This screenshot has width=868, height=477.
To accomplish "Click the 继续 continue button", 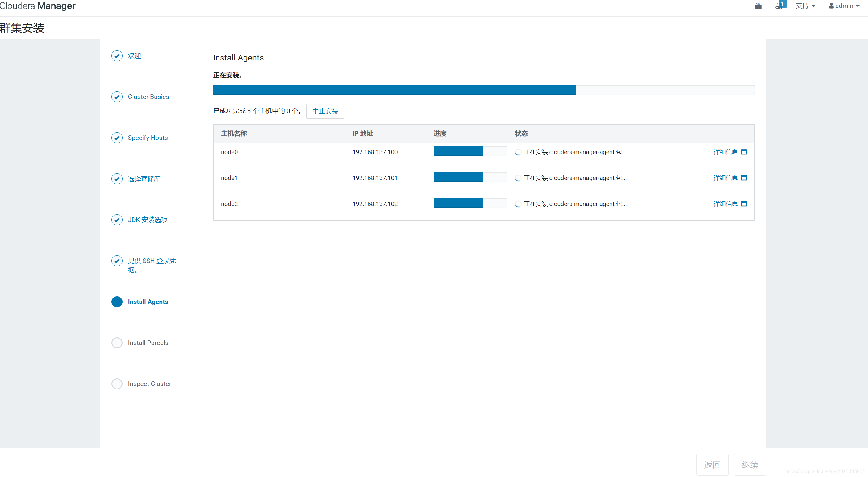I will [750, 465].
